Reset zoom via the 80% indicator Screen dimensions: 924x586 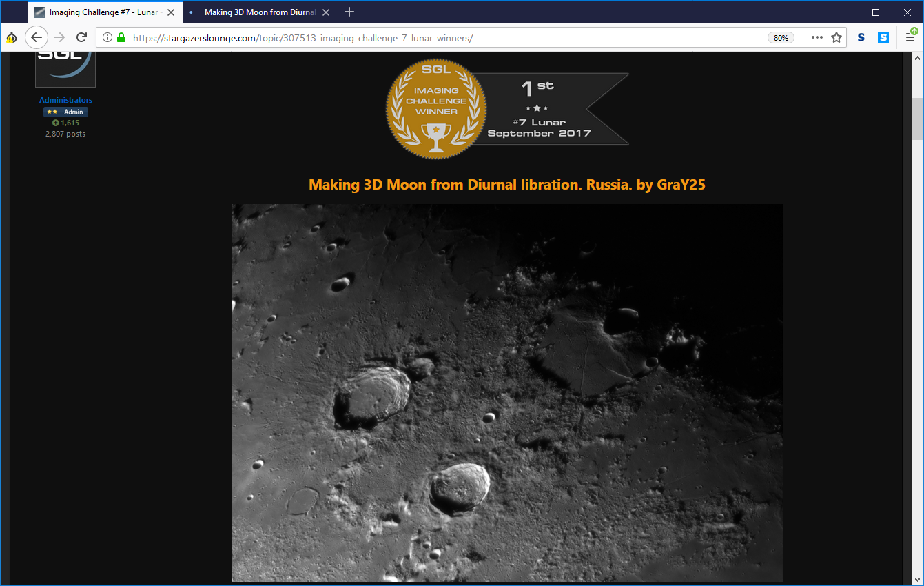[781, 38]
